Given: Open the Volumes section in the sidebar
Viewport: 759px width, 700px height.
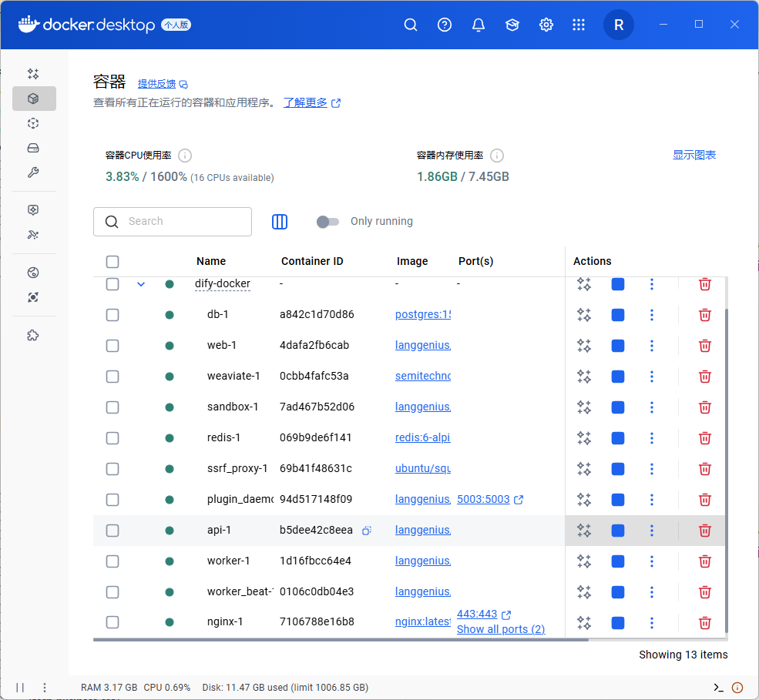Looking at the screenshot, I should click(x=33, y=148).
